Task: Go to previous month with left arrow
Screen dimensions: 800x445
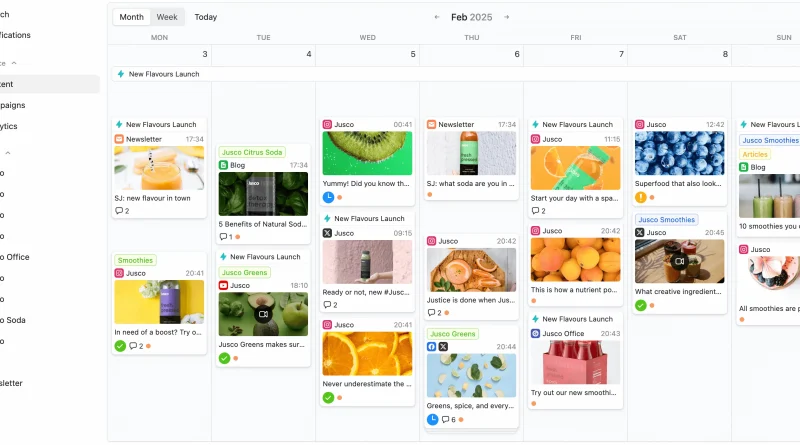Action: 437,17
